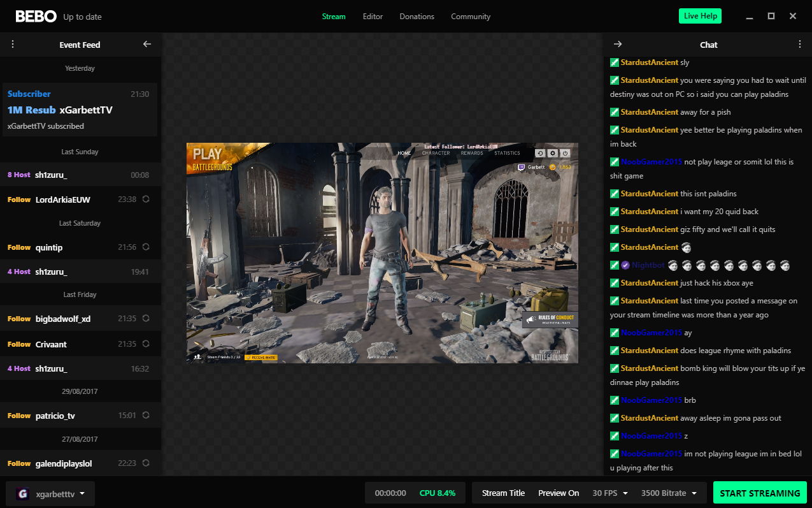Screen dimensions: 812x508
Task: Open StardustAncient's name in 'bomb king' message
Action: 650,368
